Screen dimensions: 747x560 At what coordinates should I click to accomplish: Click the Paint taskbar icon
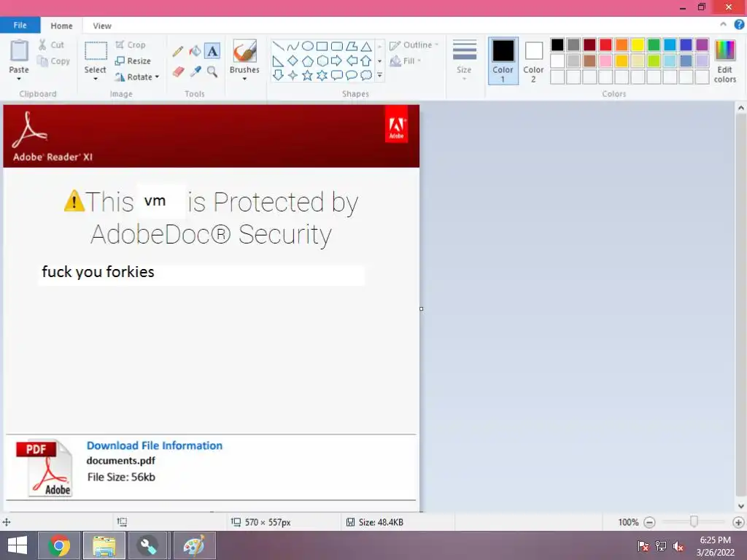[194, 545]
